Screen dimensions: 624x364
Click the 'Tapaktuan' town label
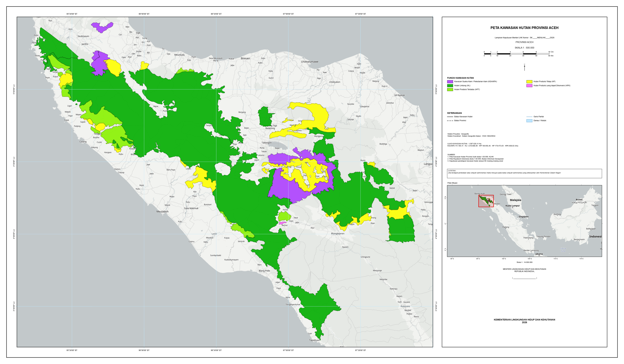[x=314, y=340]
